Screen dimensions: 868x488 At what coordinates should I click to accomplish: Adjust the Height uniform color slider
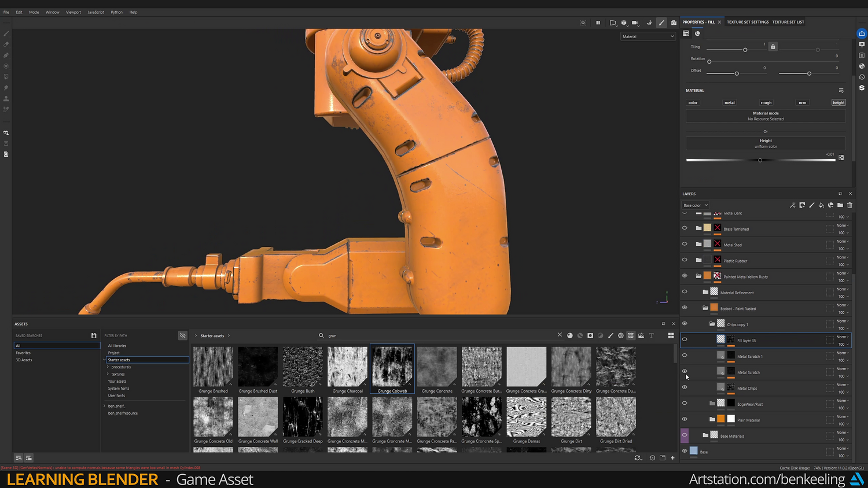(760, 160)
